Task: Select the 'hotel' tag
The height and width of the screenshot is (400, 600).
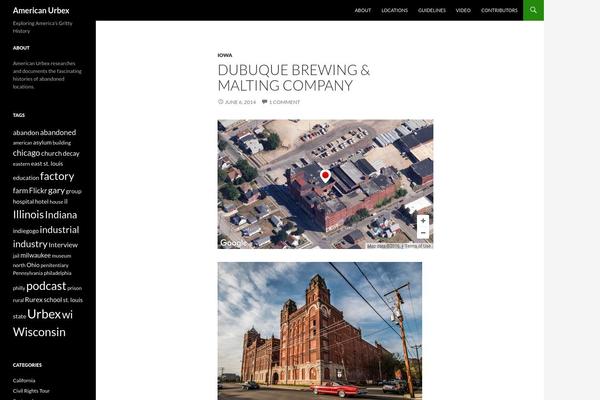Action: [42, 201]
